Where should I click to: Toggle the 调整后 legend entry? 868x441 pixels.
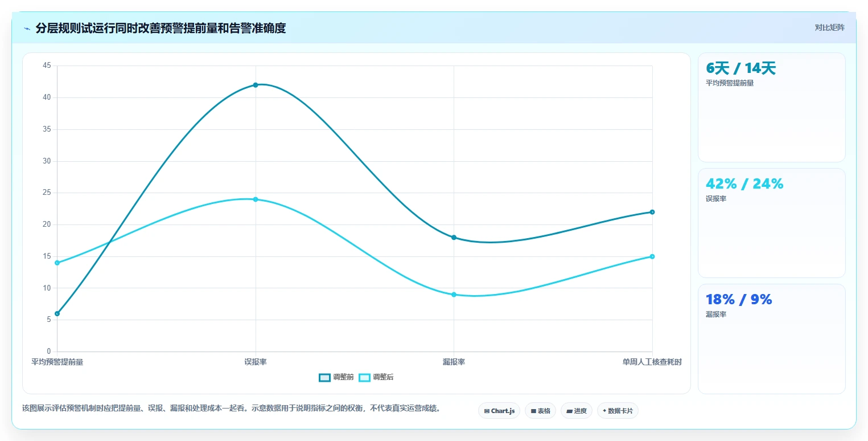click(x=376, y=377)
